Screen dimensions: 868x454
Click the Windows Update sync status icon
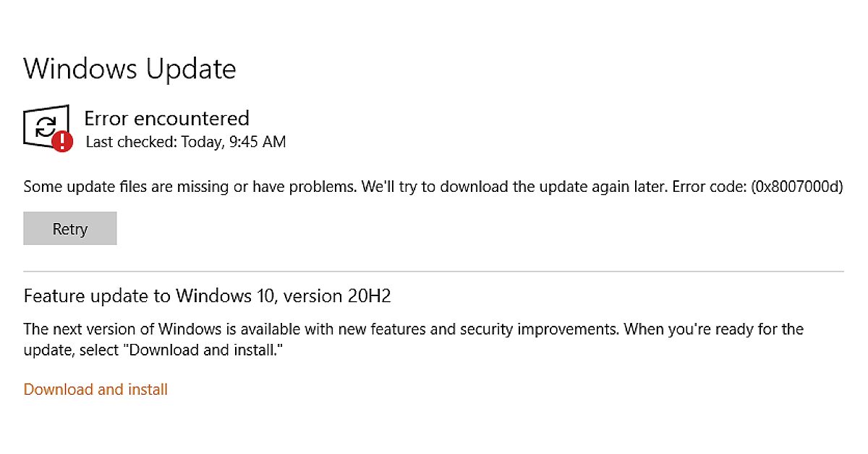45,126
